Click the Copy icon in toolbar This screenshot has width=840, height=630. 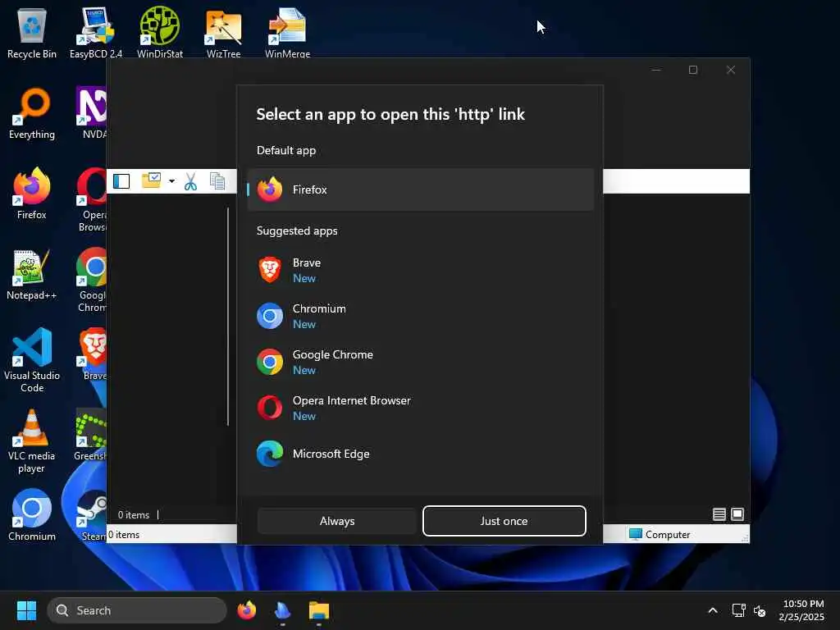point(217,181)
